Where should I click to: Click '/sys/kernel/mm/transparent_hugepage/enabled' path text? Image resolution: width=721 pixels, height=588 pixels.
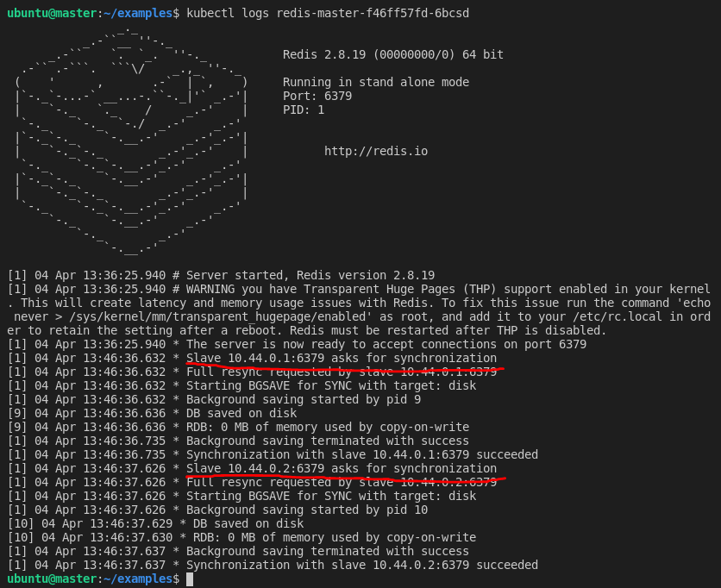click(x=217, y=316)
